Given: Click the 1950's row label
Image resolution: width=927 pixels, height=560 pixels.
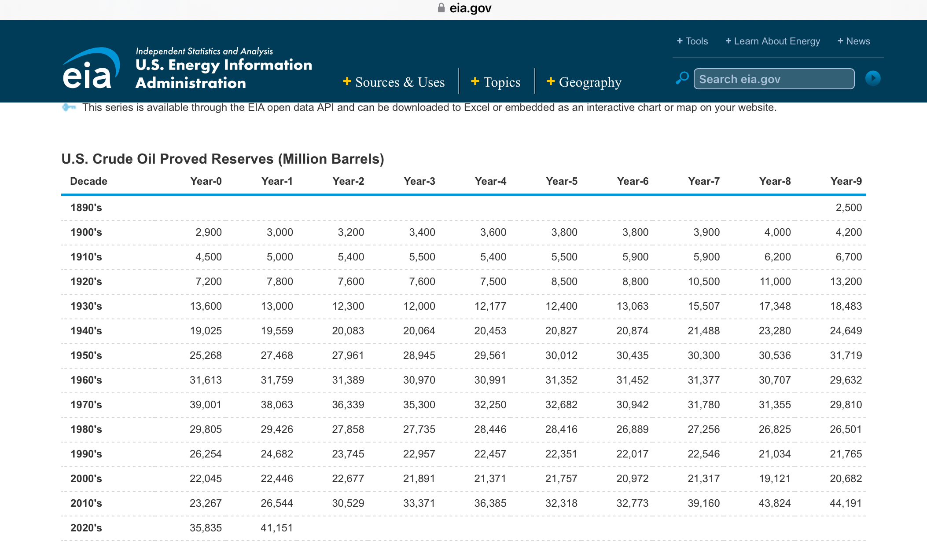Looking at the screenshot, I should tap(86, 355).
